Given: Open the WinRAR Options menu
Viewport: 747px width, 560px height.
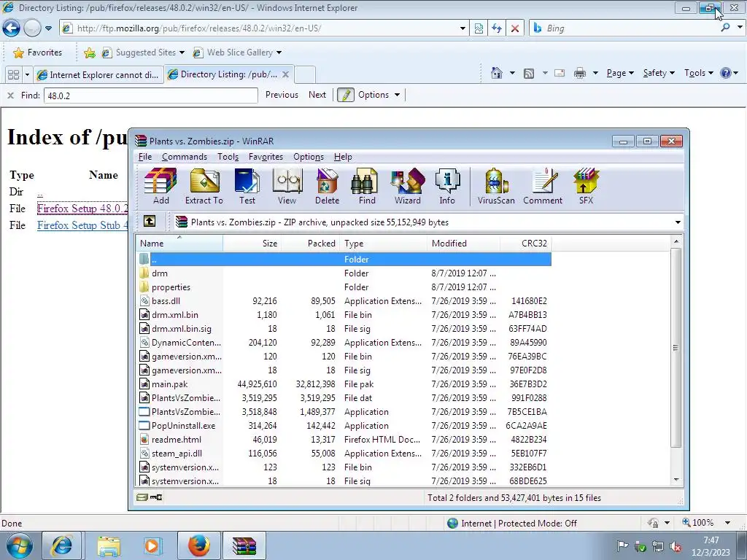Looking at the screenshot, I should click(x=309, y=157).
